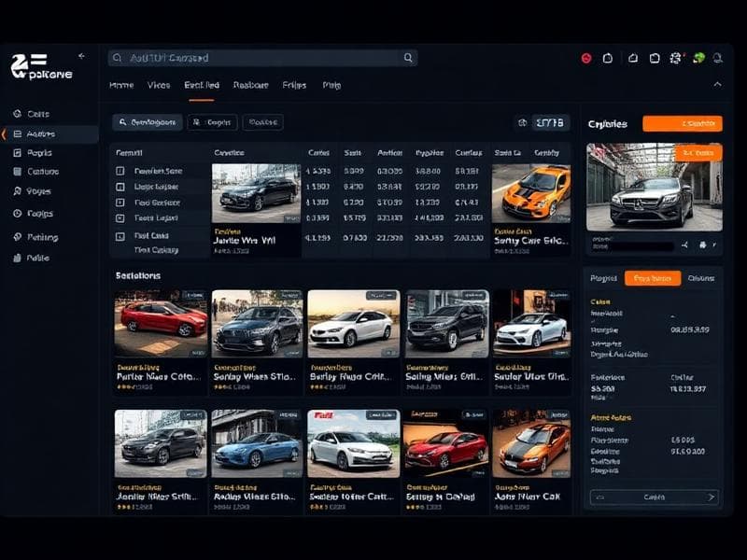
Task: Tick the first row checkbox in the table
Action: 120,171
